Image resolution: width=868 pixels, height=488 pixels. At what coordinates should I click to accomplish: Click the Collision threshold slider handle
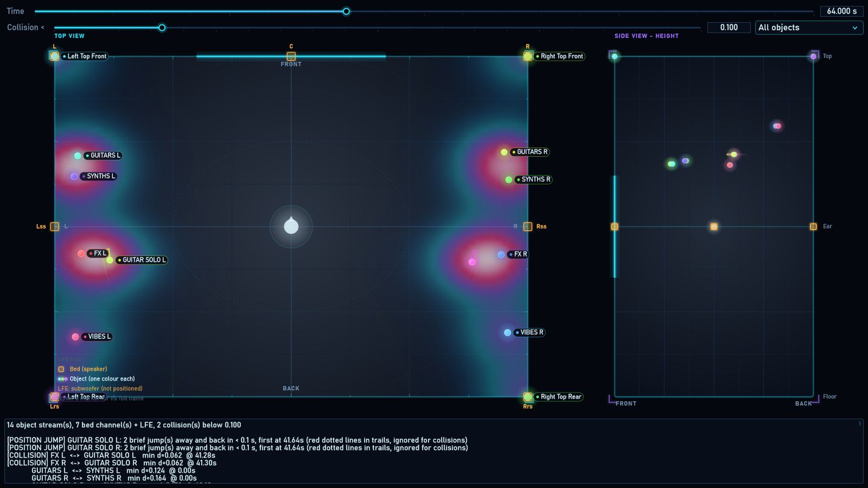pos(162,27)
